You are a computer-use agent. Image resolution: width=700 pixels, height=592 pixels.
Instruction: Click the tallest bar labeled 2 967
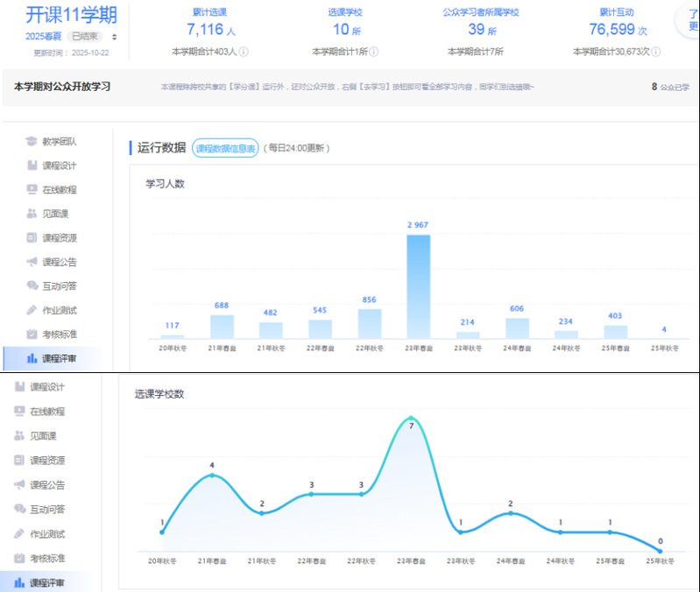(419, 286)
